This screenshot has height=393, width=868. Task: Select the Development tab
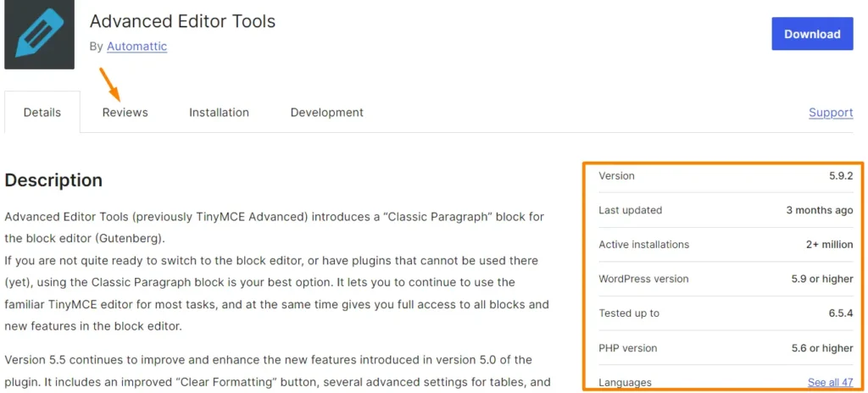tap(327, 113)
